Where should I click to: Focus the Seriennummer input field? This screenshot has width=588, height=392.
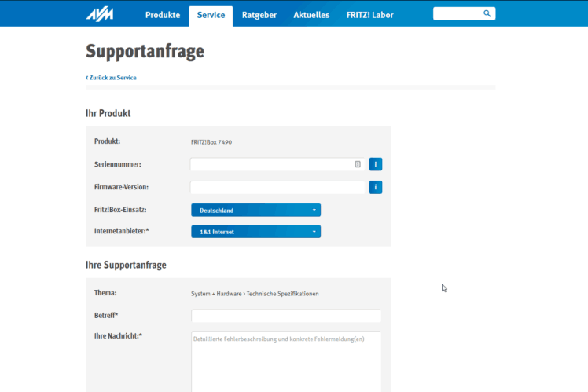277,164
